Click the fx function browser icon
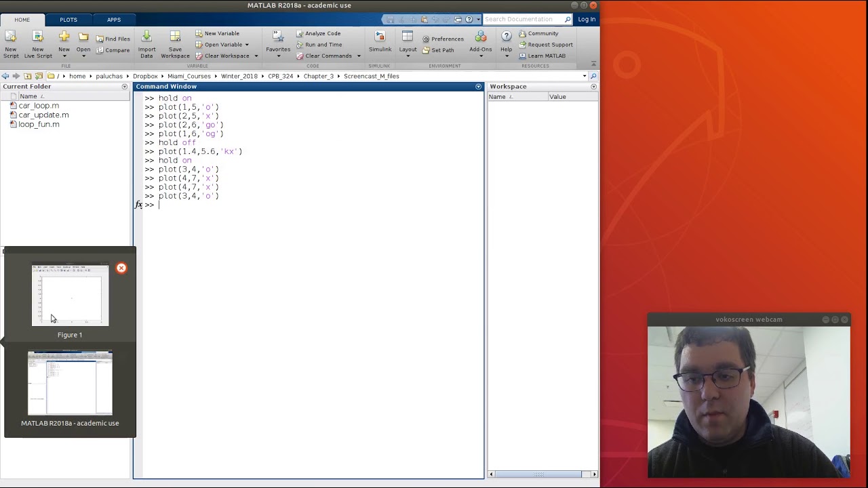Image resolution: width=868 pixels, height=488 pixels. (139, 205)
